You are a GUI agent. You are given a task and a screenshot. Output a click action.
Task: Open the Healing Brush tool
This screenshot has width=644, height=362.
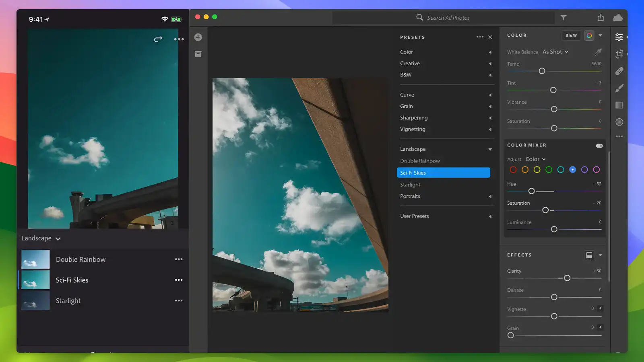click(619, 71)
